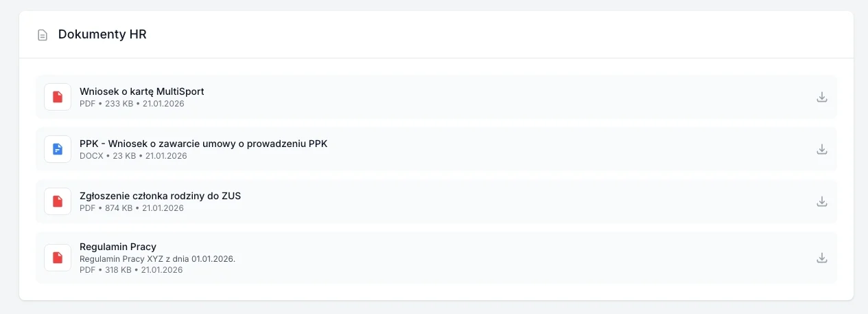Click the blue DOCX icon for PPK

(58, 149)
